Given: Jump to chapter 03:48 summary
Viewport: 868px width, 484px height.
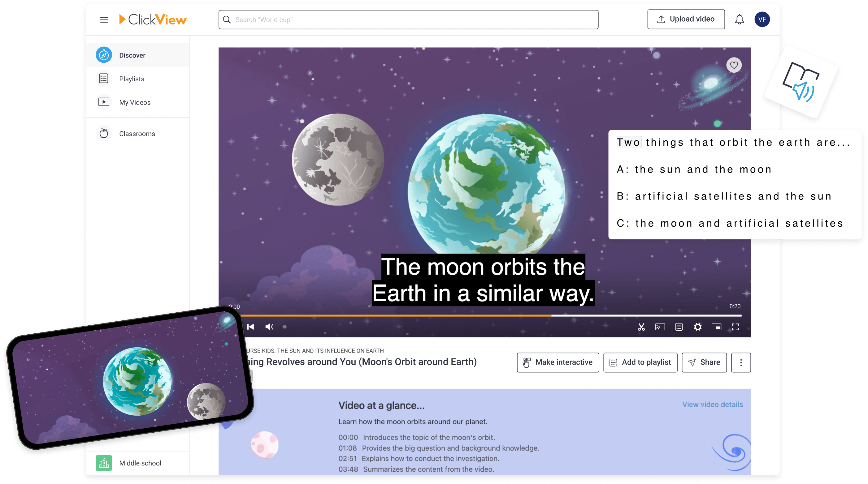Looking at the screenshot, I should click(416, 469).
